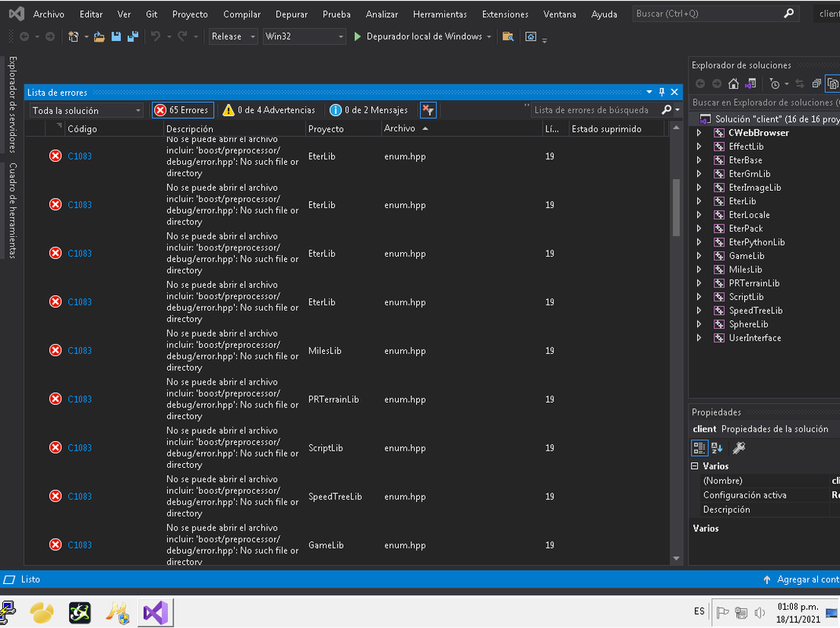Click the Save All double-disk icon
840x628 pixels.
[133, 36]
